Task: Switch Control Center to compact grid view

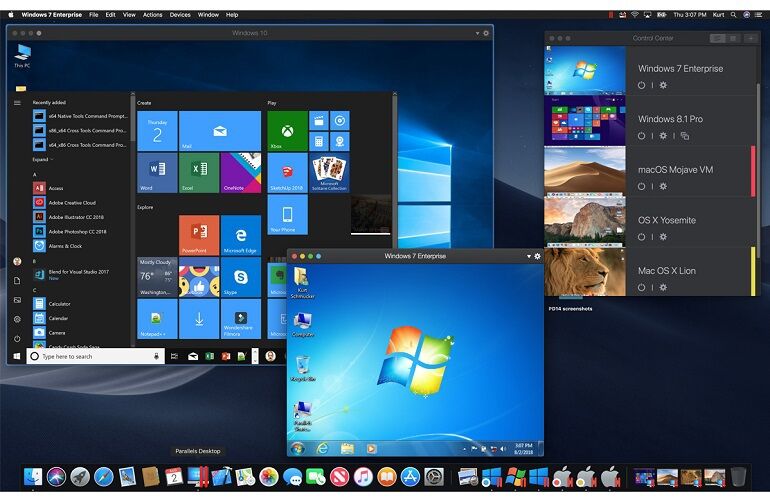Action: coord(733,38)
